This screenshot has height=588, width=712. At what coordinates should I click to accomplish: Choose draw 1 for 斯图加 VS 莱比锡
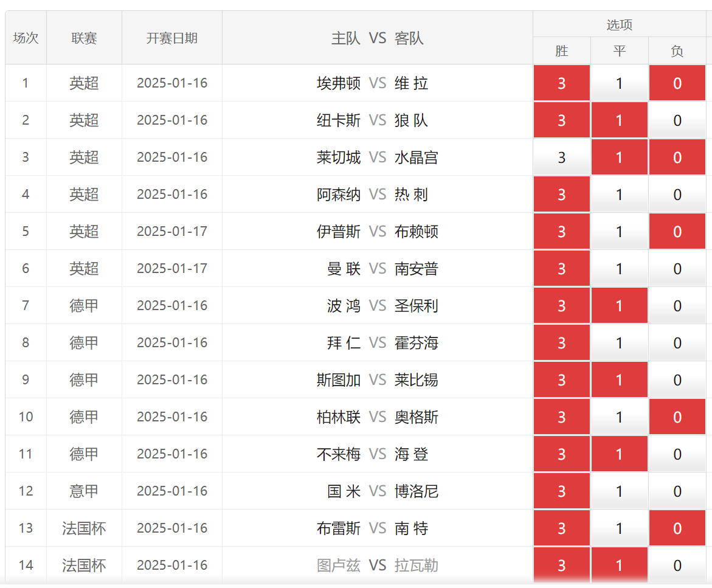(620, 379)
